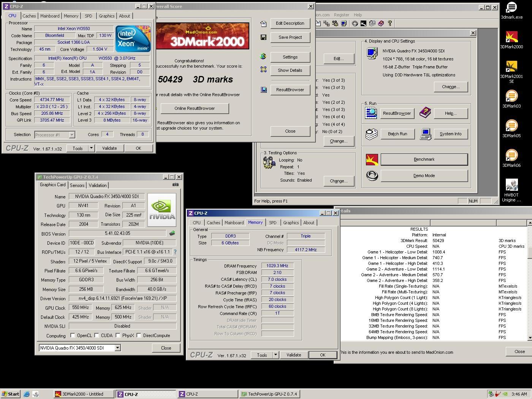Click the Bus Interface question mark in GPU-Z
Screen dimensions: 532x399
pos(175,252)
